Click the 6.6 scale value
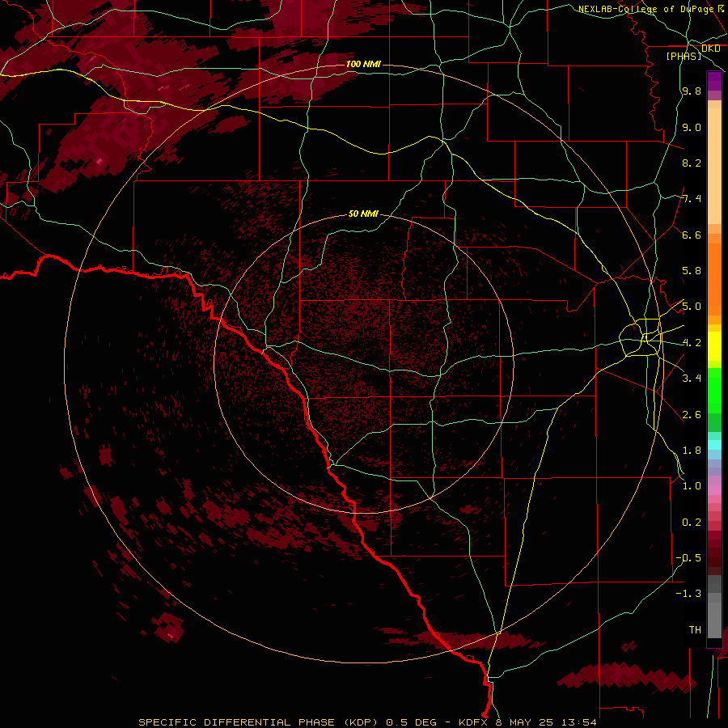Viewport: 728px width, 728px height. click(692, 235)
